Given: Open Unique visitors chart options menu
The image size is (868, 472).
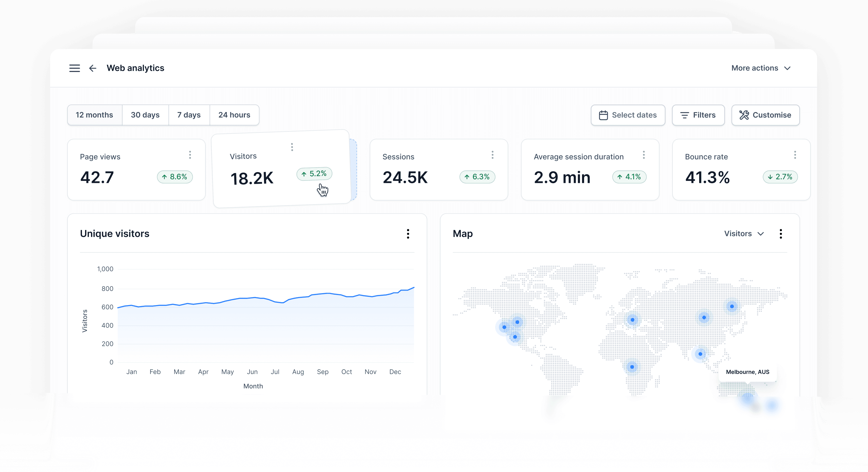Looking at the screenshot, I should 408,234.
